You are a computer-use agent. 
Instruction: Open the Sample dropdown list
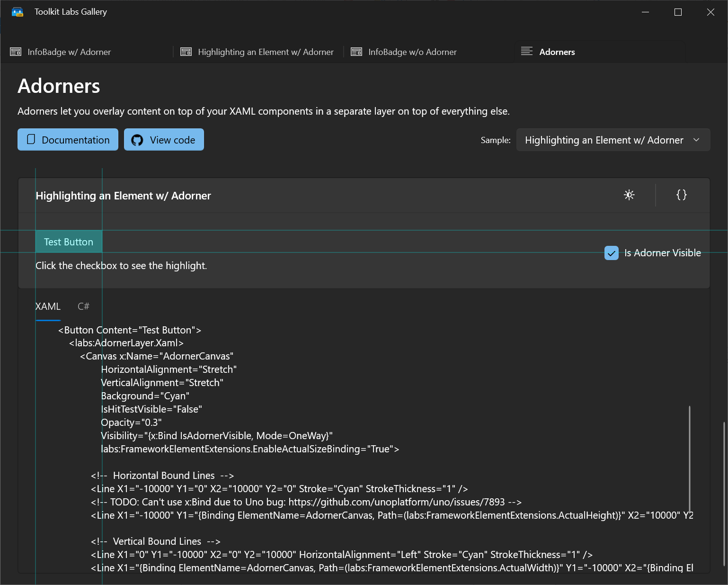(x=613, y=140)
